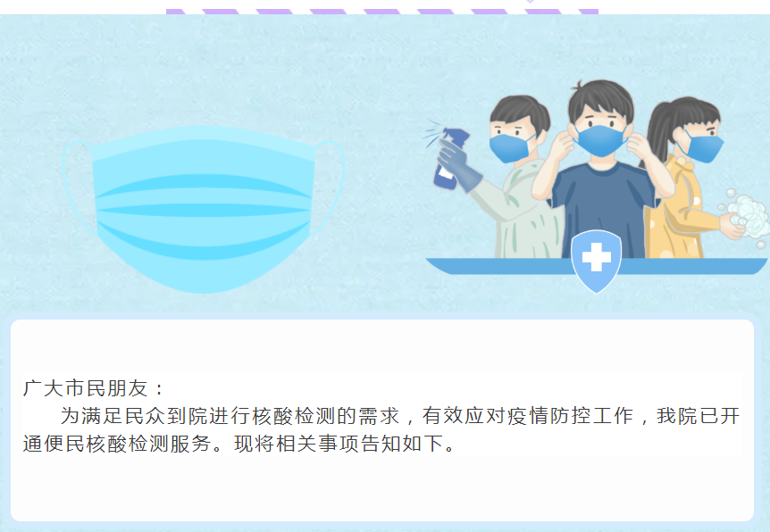This screenshot has height=532, width=770.
Task: Click the line starting 通便民核酸检测服务
Action: 239,444
